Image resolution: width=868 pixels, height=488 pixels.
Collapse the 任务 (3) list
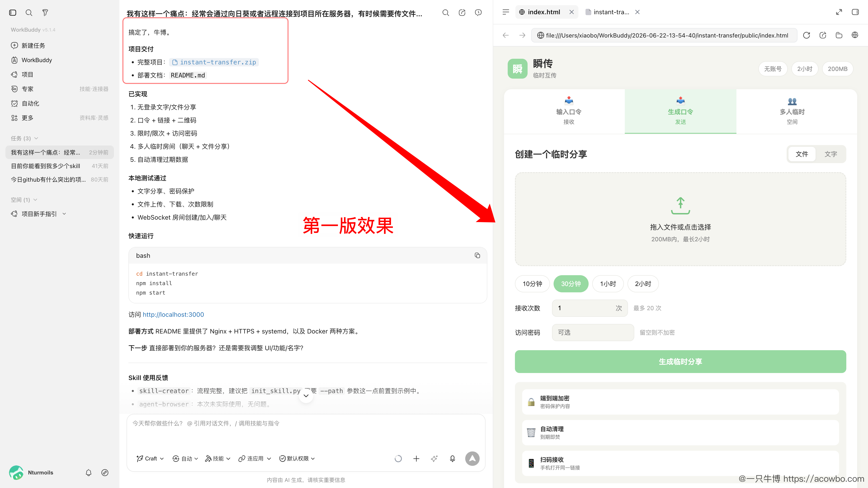(x=25, y=138)
